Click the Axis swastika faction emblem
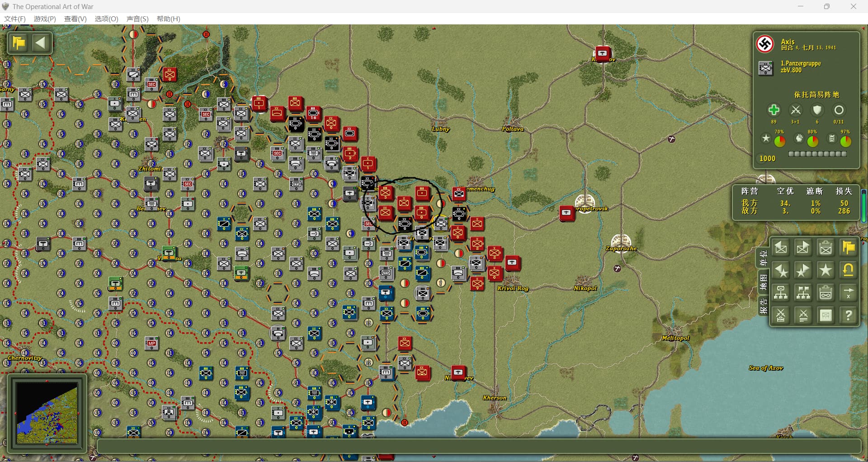Viewport: 868px width, 462px height. pos(765,44)
